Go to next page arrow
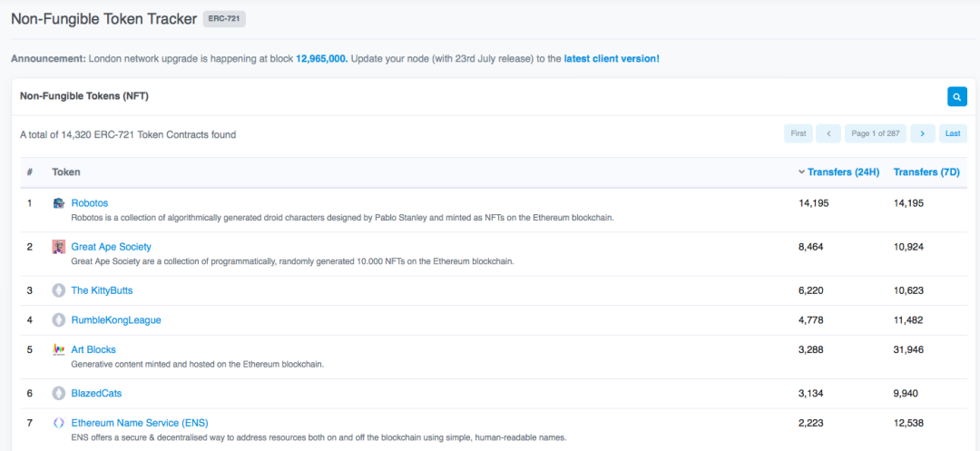This screenshot has width=980, height=451. 923,133
